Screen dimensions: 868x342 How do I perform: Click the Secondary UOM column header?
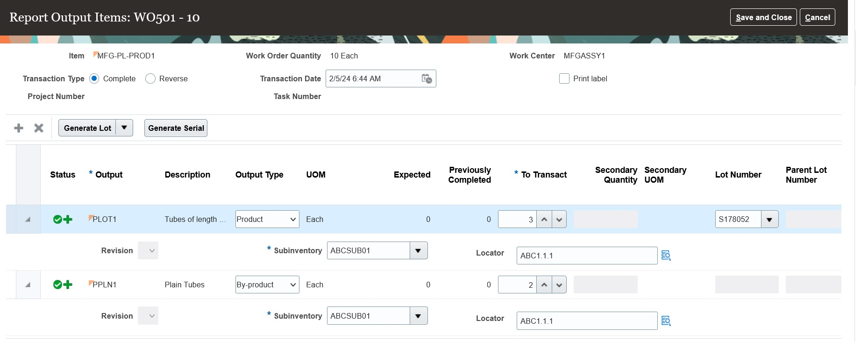pyautogui.click(x=665, y=175)
